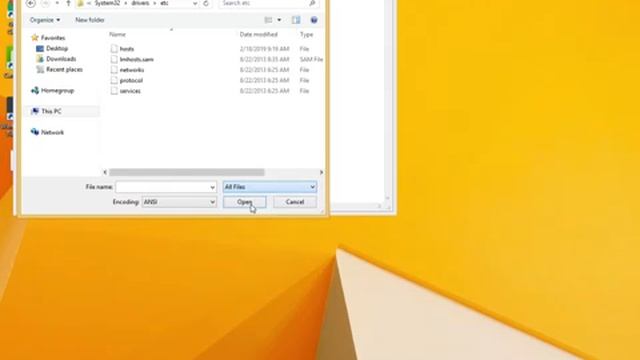Screen dimensions: 640x360
Task: Open the Encoding ANSI dropdown
Action: click(179, 202)
